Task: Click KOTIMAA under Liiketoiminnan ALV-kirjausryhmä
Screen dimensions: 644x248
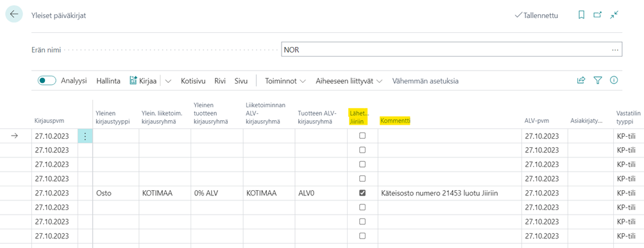Action: point(269,193)
